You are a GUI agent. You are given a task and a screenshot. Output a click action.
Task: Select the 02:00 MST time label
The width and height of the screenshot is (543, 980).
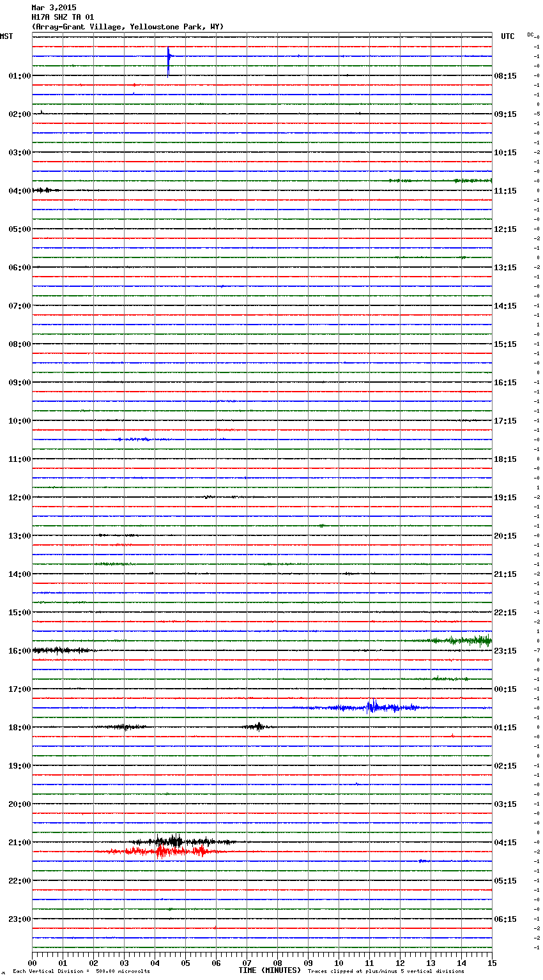click(x=20, y=114)
